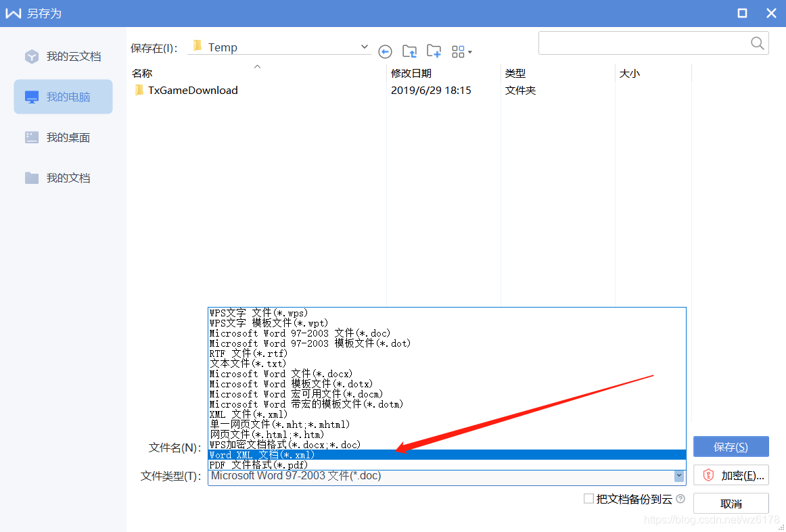The height and width of the screenshot is (532, 786).
Task: Expand the 保存在 Temp location dropdown
Action: pyautogui.click(x=365, y=47)
